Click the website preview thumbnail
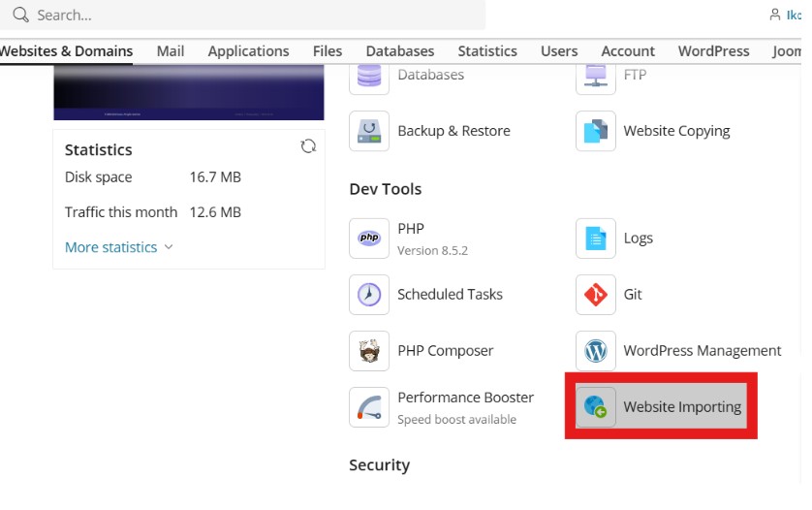Viewport: 812px width, 510px height. pos(188,94)
